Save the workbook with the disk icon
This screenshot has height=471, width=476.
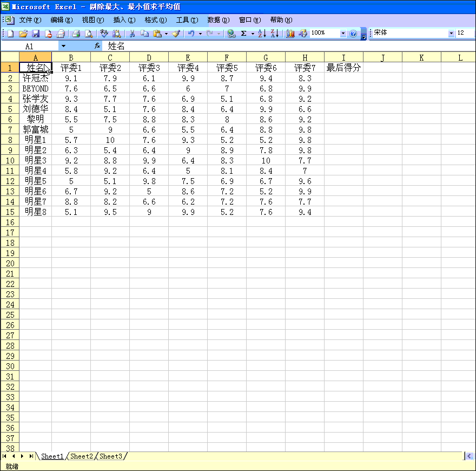click(x=36, y=34)
